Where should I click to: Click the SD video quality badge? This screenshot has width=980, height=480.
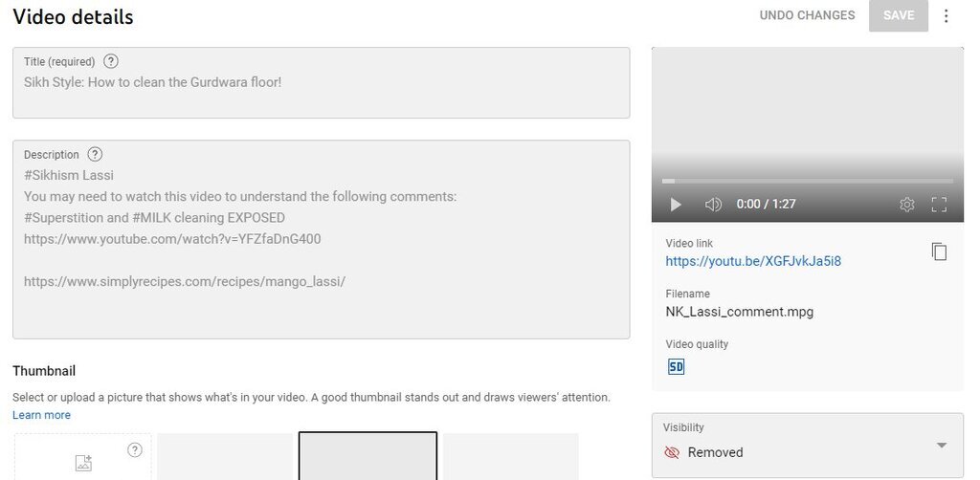(677, 366)
